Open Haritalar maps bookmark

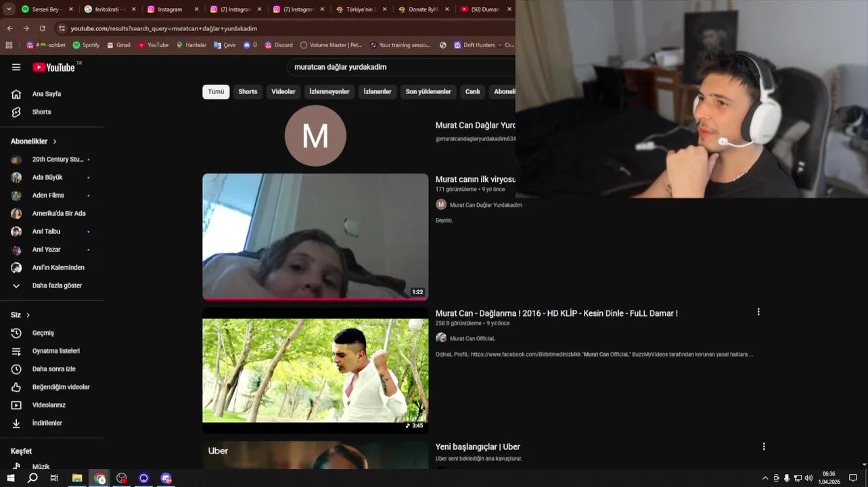tap(191, 45)
